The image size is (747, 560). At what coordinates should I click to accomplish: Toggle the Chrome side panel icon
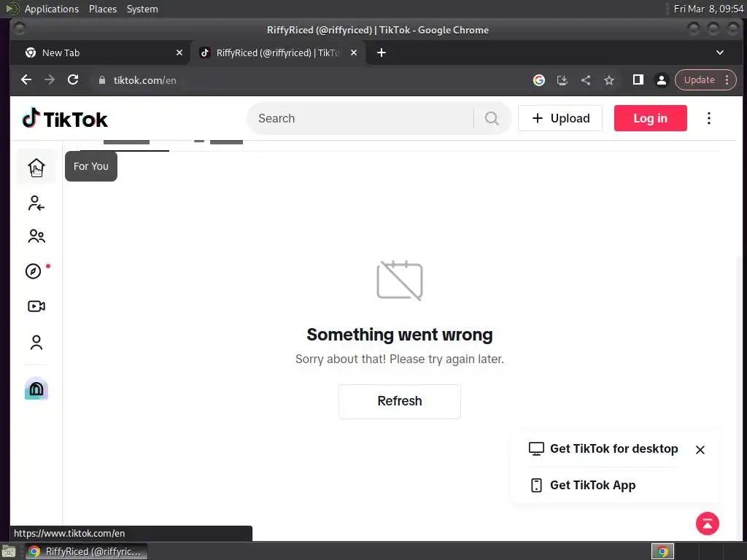(638, 80)
